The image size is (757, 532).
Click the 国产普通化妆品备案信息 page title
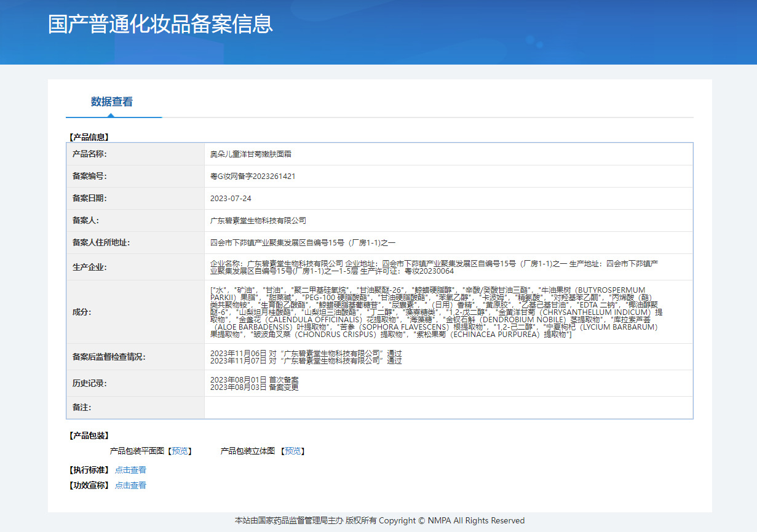pos(161,24)
